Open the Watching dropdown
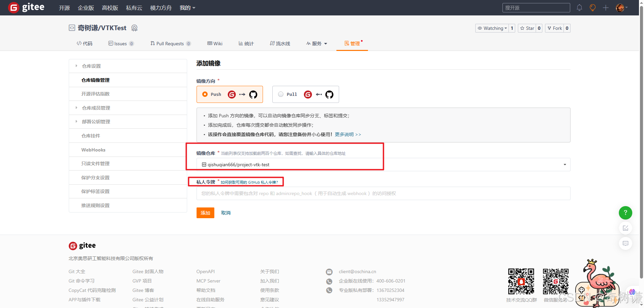Image resolution: width=644 pixels, height=308 pixels. (x=492, y=28)
